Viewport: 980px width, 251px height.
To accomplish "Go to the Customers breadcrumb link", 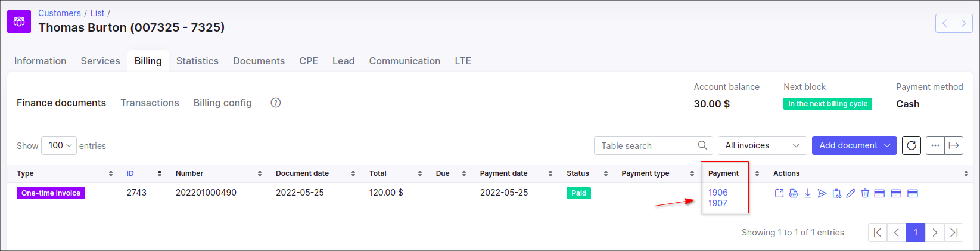I will pyautogui.click(x=60, y=13).
